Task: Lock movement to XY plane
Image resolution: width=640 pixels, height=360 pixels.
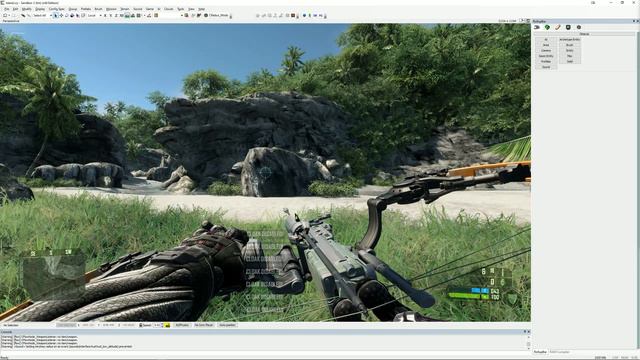Action: (x=122, y=16)
